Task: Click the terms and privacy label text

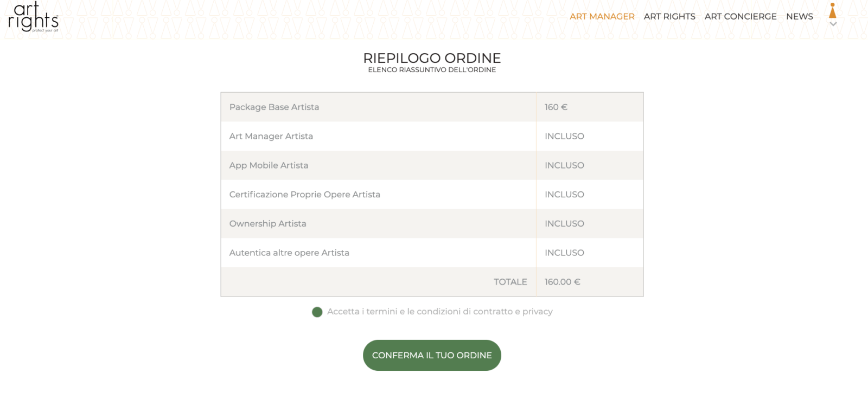Action: tap(440, 312)
